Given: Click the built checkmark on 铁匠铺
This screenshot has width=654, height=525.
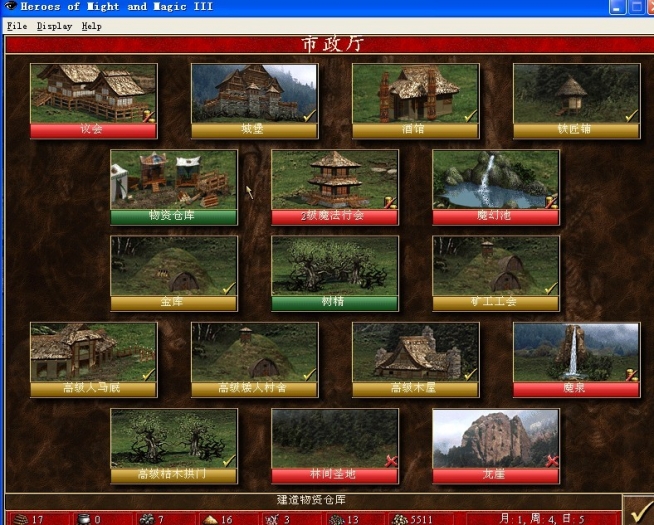Looking at the screenshot, I should click(x=631, y=116).
